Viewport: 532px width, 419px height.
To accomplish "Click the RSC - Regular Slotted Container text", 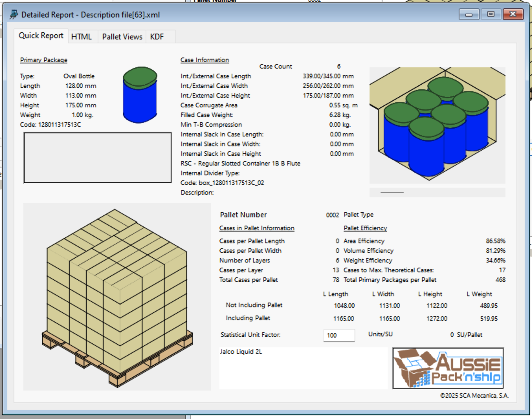I will pos(240,163).
